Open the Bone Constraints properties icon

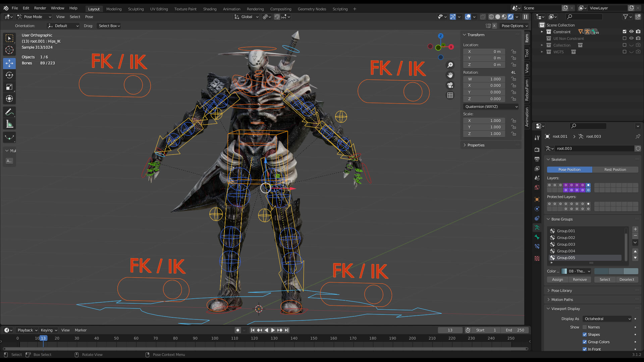click(537, 246)
